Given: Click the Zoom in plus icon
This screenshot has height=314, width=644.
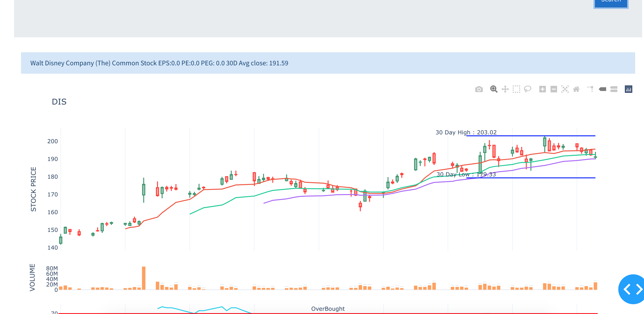Looking at the screenshot, I should click(542, 89).
